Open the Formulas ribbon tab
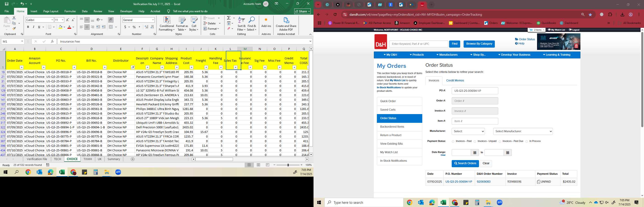Viewport: 644px width, 207px height. 70,11
